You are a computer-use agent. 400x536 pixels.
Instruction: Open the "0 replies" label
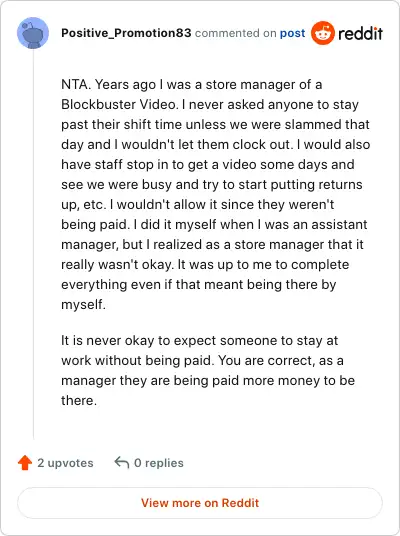tap(159, 463)
